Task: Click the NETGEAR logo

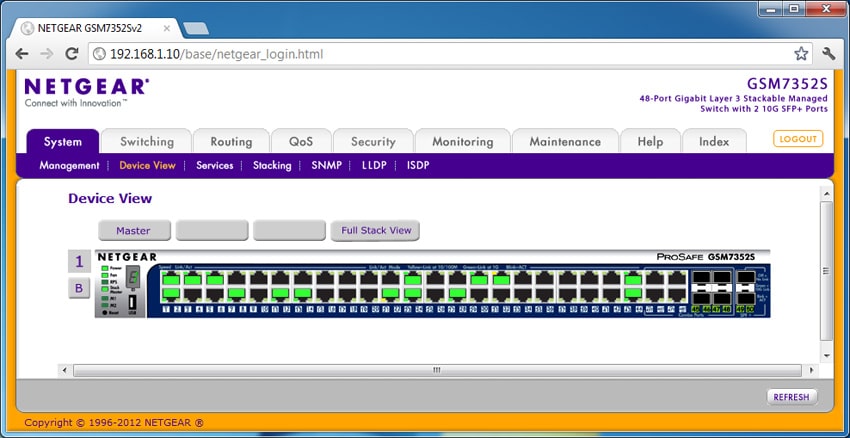Action: click(x=87, y=87)
